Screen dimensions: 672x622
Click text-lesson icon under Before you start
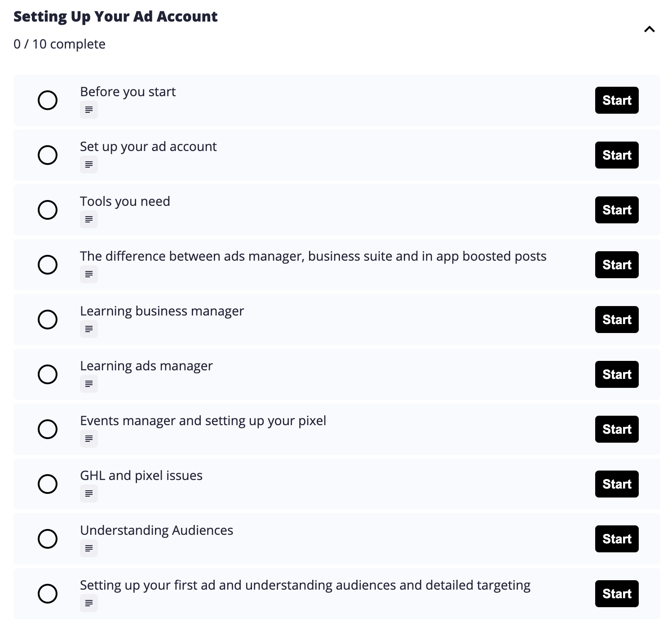point(89,110)
